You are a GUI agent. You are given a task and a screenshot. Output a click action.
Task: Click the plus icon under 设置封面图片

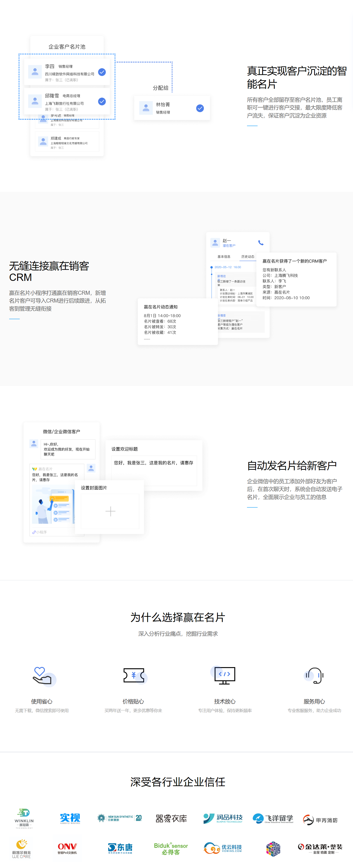tap(110, 511)
